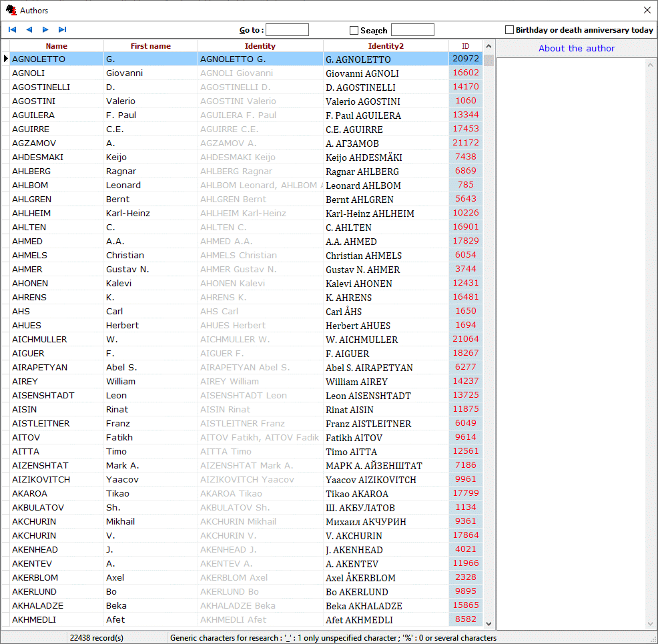658x644 pixels.
Task: Click first name Ragnar
Action: coord(151,171)
